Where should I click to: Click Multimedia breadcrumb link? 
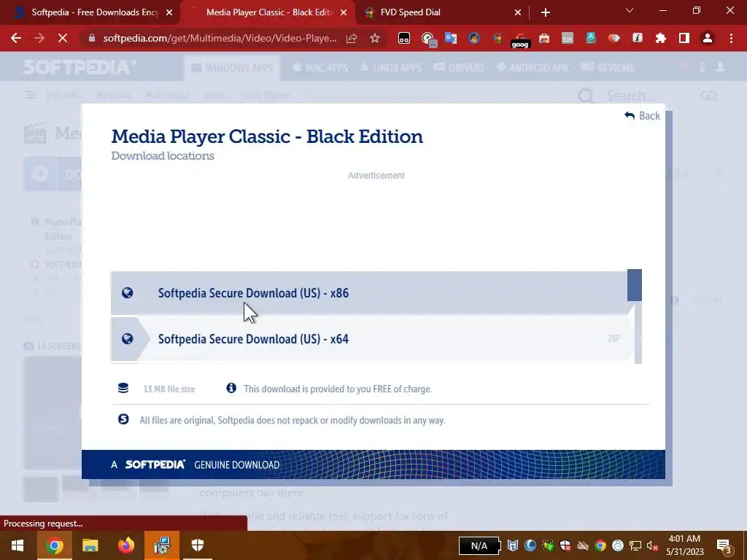(x=166, y=96)
